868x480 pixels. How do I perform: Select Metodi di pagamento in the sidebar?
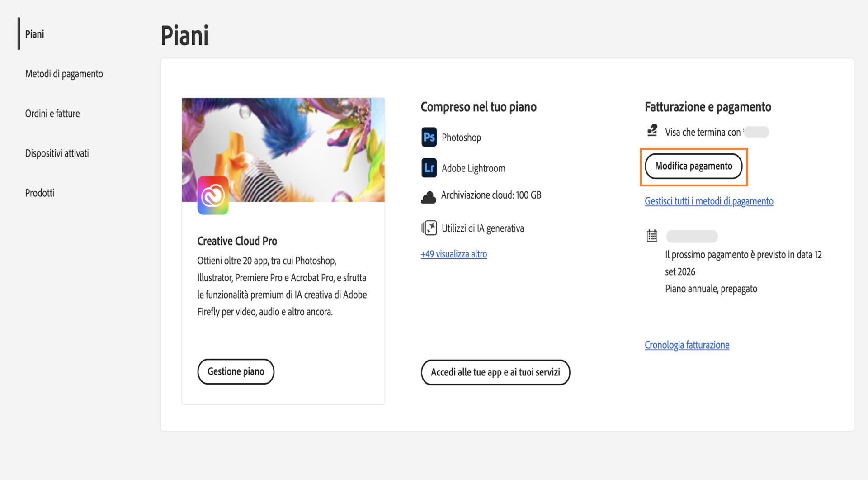click(64, 73)
